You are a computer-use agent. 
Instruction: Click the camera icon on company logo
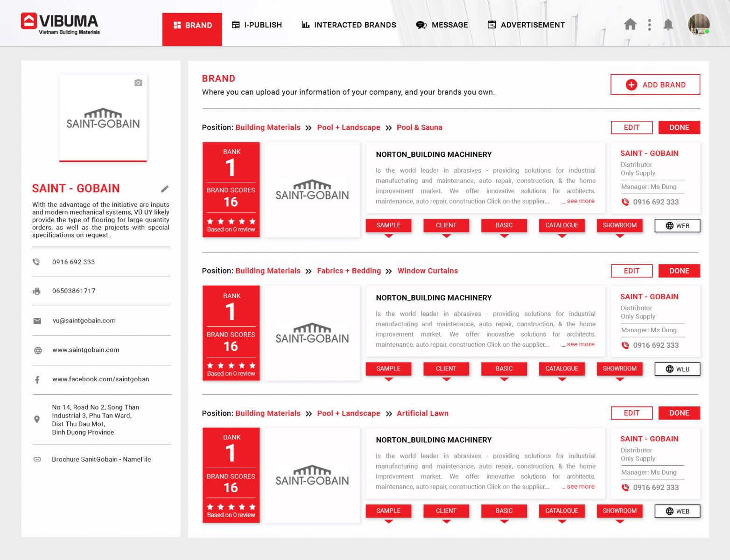coord(138,83)
